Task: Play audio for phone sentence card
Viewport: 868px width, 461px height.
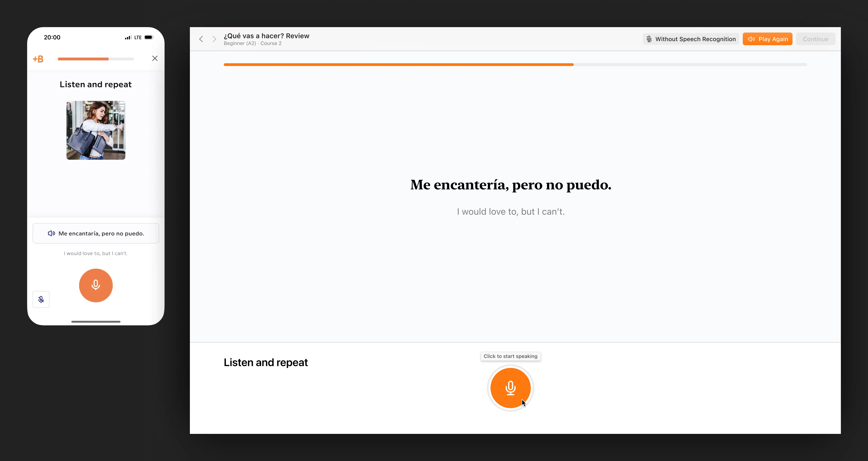Action: click(x=96, y=233)
